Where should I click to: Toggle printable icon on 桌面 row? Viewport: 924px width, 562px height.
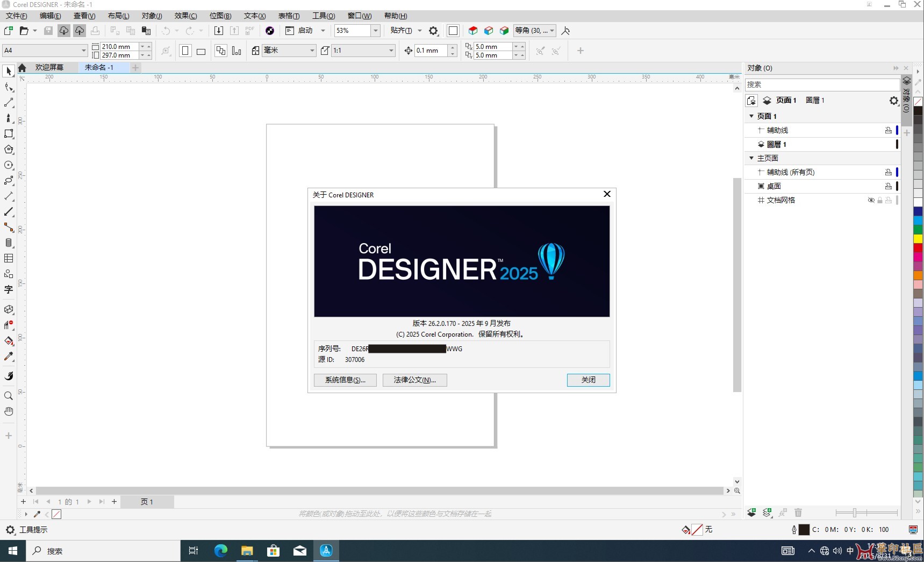coord(889,186)
